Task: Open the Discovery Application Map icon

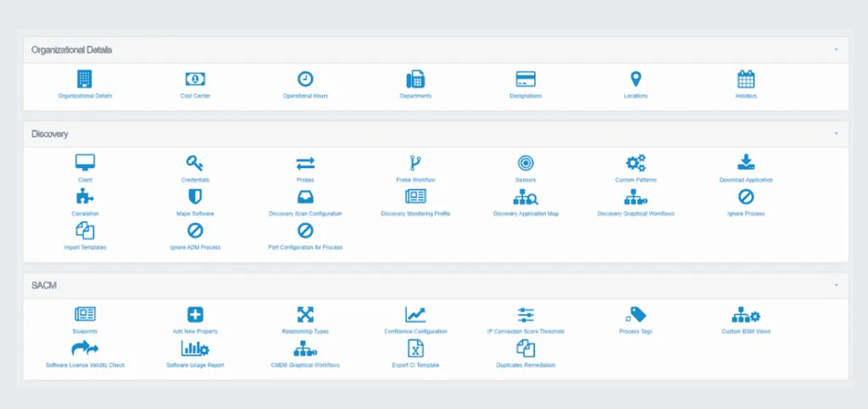Action: tap(526, 197)
